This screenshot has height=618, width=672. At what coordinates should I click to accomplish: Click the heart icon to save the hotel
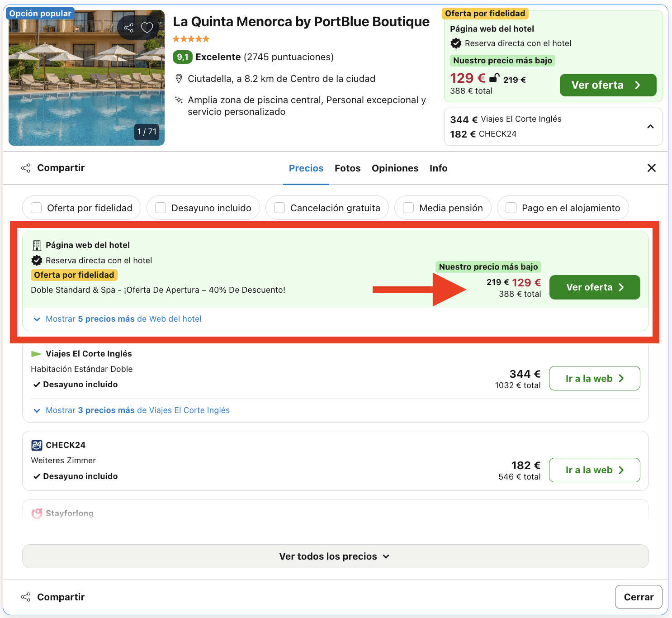[x=146, y=28]
